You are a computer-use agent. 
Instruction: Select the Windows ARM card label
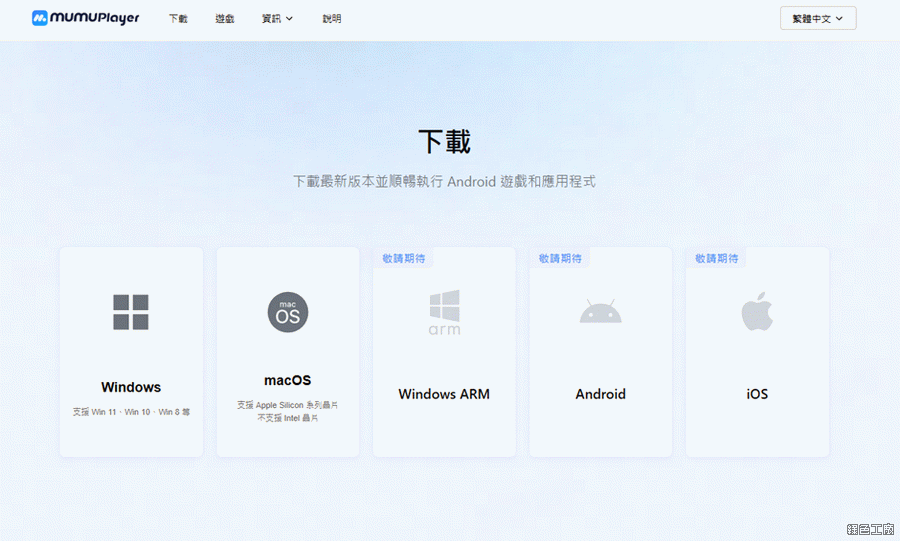[x=444, y=394]
